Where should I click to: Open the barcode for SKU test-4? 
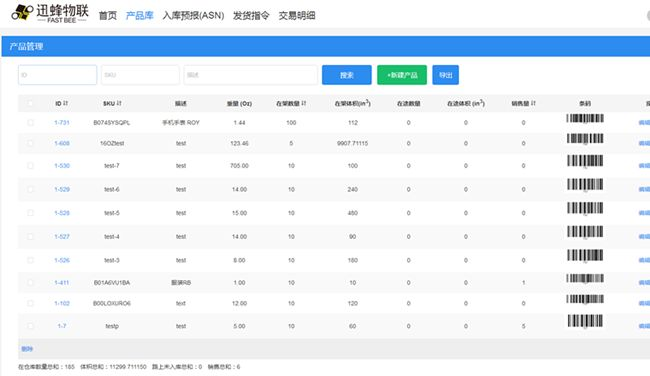point(585,232)
